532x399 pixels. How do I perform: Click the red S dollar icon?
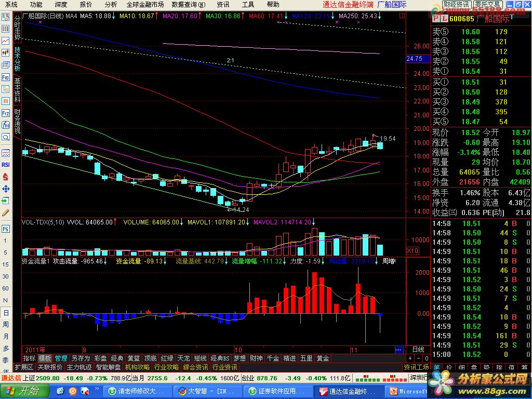pyautogui.click(x=5, y=177)
